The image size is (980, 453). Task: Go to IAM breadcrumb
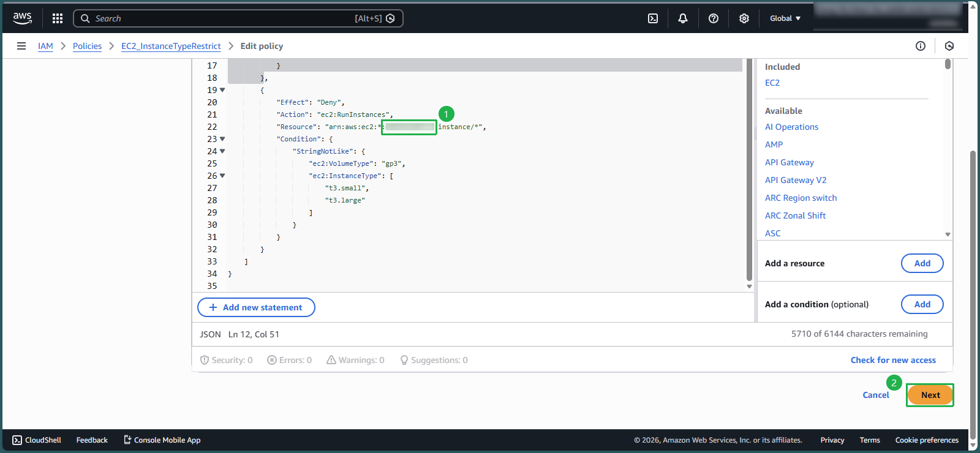[45, 46]
